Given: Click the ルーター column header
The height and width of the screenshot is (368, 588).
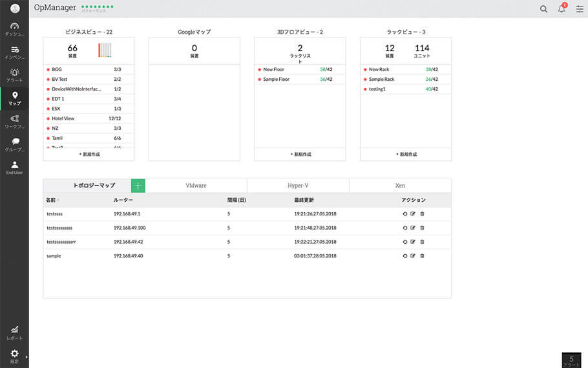Looking at the screenshot, I should click(x=123, y=200).
